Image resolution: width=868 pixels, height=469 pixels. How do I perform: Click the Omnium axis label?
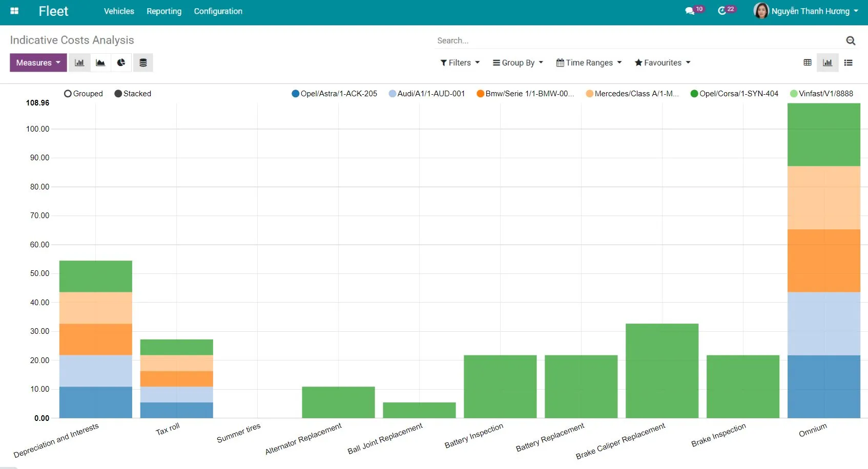(813, 430)
